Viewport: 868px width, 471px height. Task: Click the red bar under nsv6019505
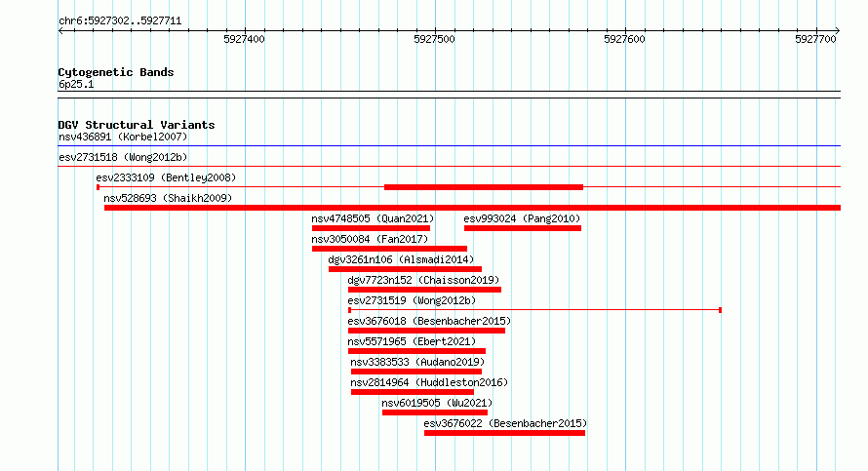(x=435, y=412)
